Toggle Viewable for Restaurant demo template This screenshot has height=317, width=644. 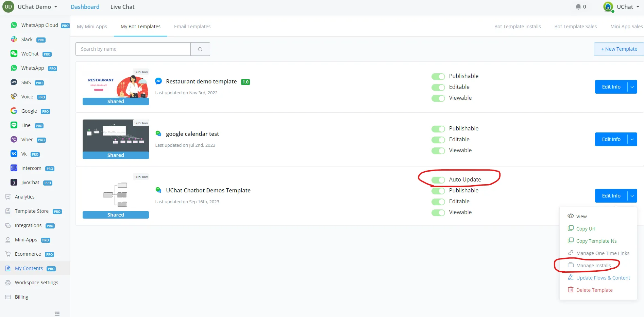(x=438, y=98)
